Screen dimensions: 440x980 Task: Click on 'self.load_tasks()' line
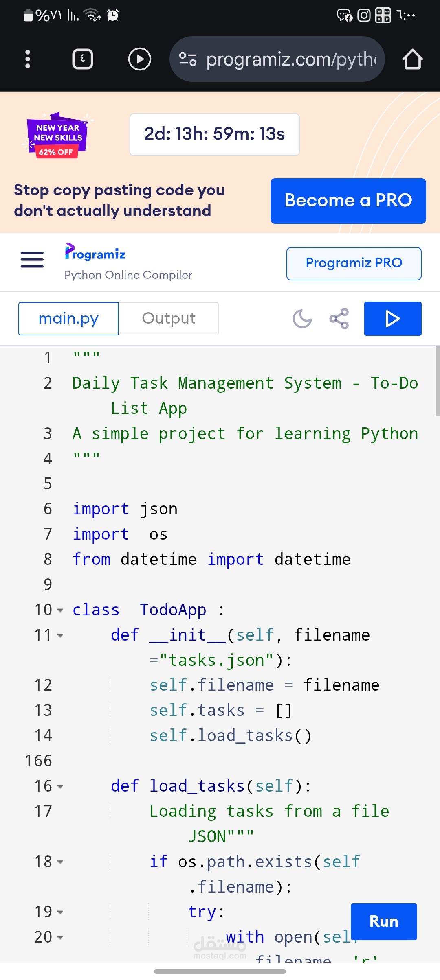point(231,736)
